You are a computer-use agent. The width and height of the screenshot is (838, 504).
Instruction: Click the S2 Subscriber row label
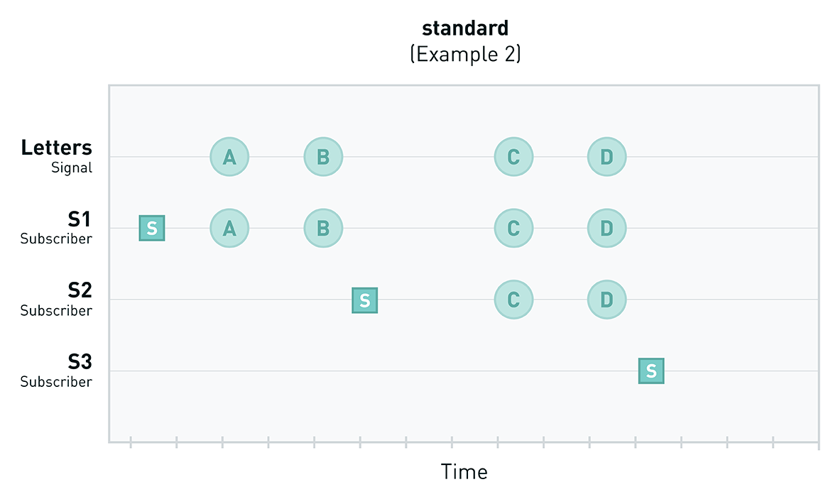(57, 300)
